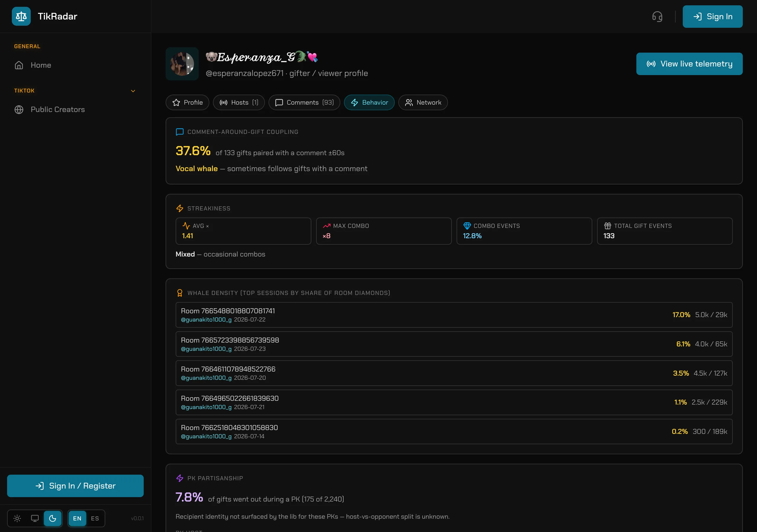757x532 pixels.
Task: Click the PK Partisanship purple bolt icon
Action: point(180,478)
